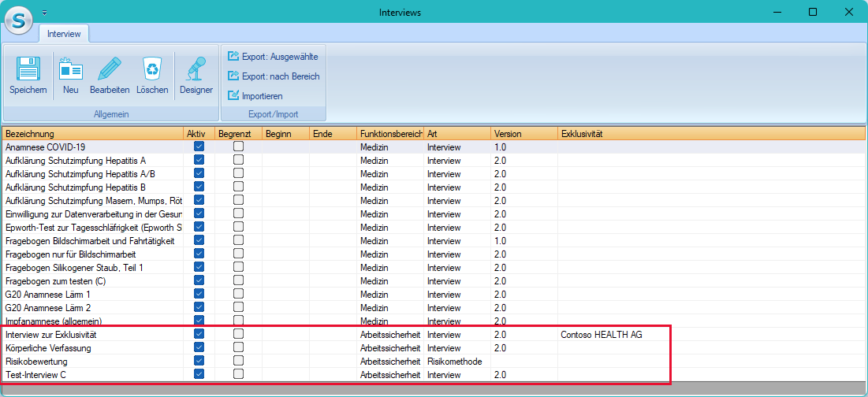The width and height of the screenshot is (868, 397).
Task: Check Begrenzt for Test-Interview C
Action: tap(239, 374)
